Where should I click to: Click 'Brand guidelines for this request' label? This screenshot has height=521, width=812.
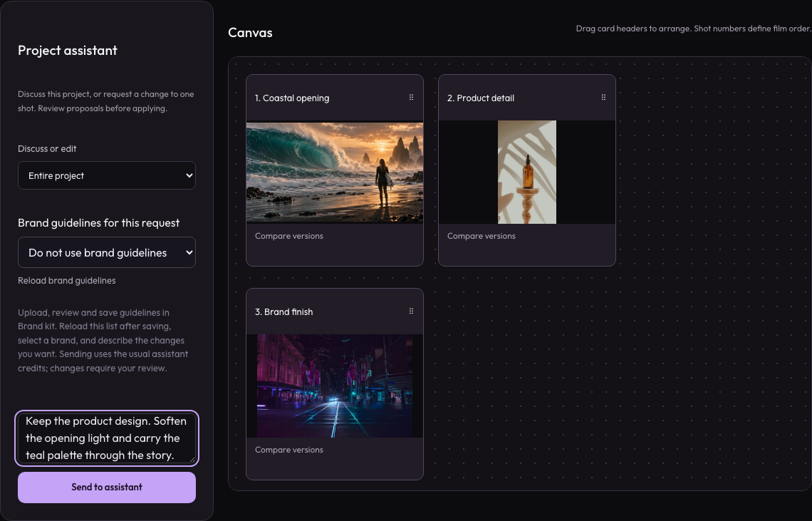[x=99, y=223]
